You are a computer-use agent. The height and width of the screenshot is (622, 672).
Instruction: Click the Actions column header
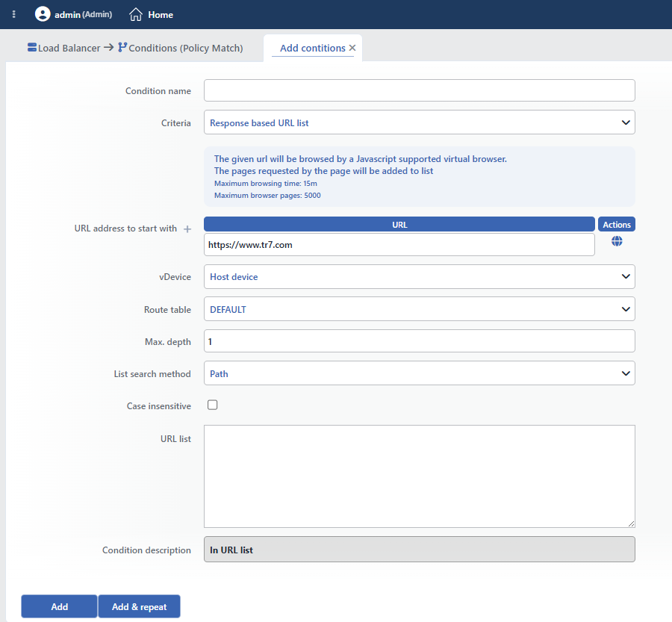point(617,224)
